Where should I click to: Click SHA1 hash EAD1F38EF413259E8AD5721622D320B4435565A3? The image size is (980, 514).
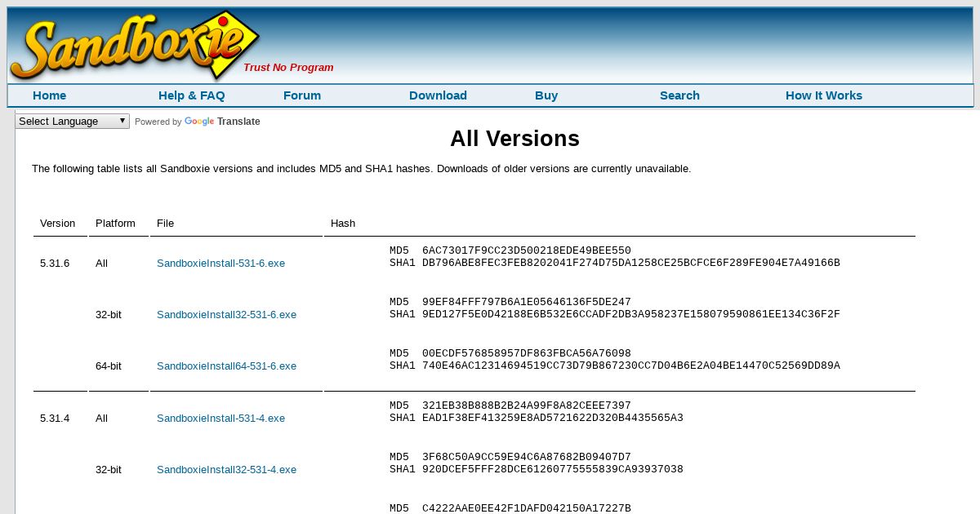pyautogui.click(x=553, y=418)
